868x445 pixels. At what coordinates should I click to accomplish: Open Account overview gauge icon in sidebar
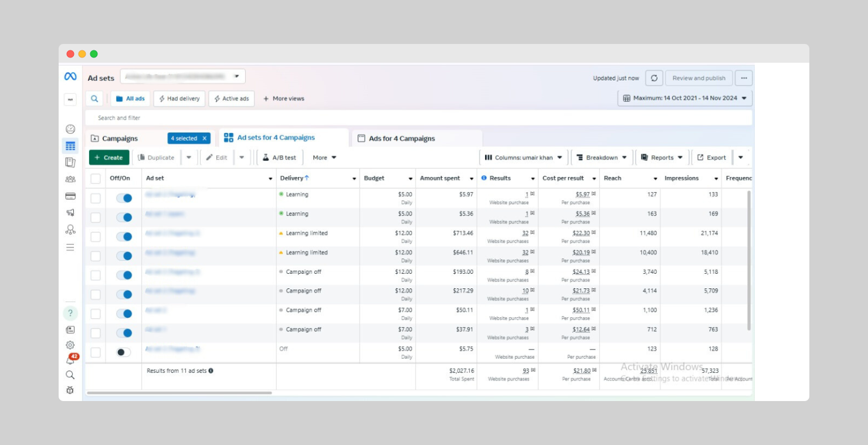coord(70,129)
